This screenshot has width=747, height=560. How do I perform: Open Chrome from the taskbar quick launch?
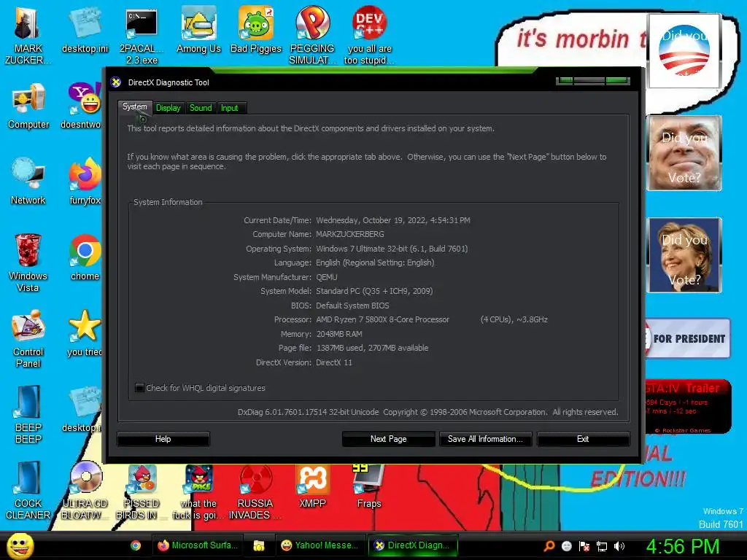136,545
